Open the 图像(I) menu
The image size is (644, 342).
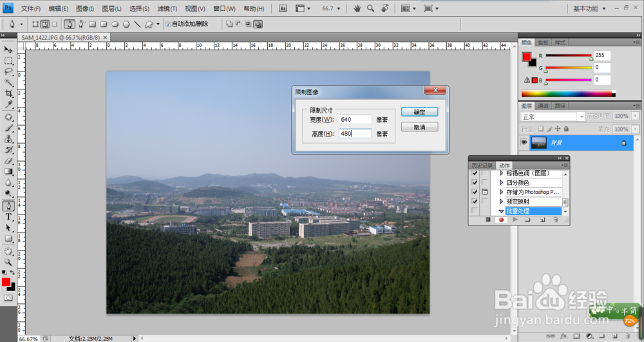(x=85, y=8)
